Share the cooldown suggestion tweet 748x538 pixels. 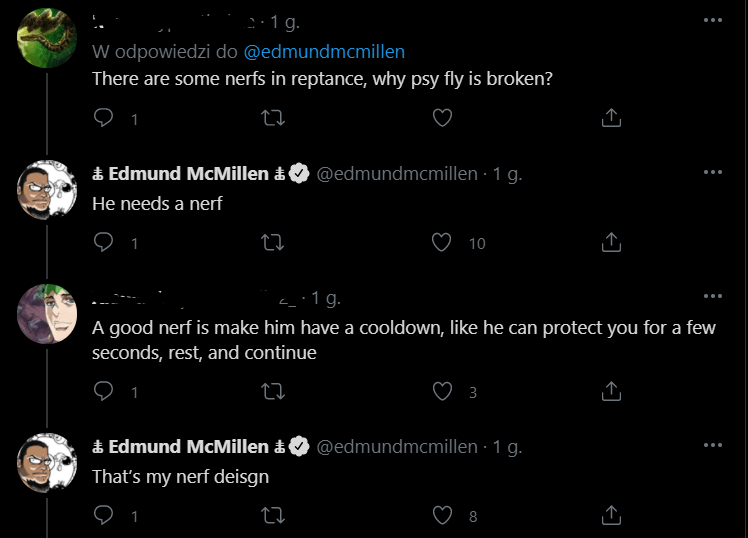pos(612,392)
